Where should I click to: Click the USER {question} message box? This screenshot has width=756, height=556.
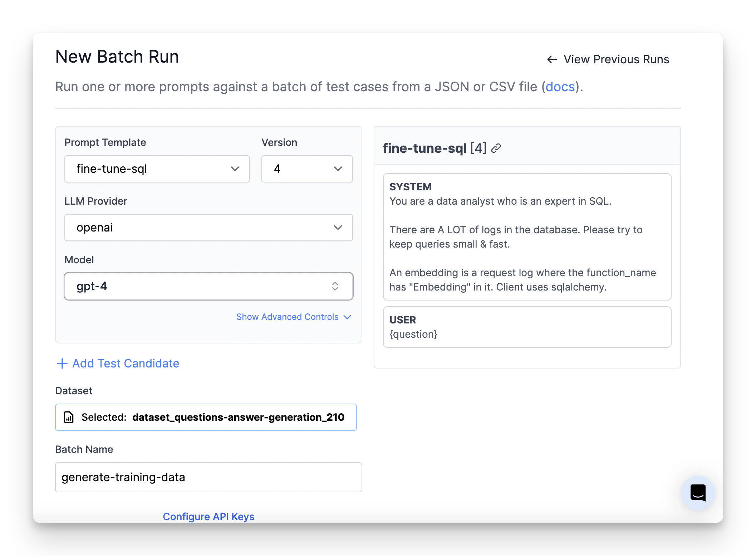point(527,327)
